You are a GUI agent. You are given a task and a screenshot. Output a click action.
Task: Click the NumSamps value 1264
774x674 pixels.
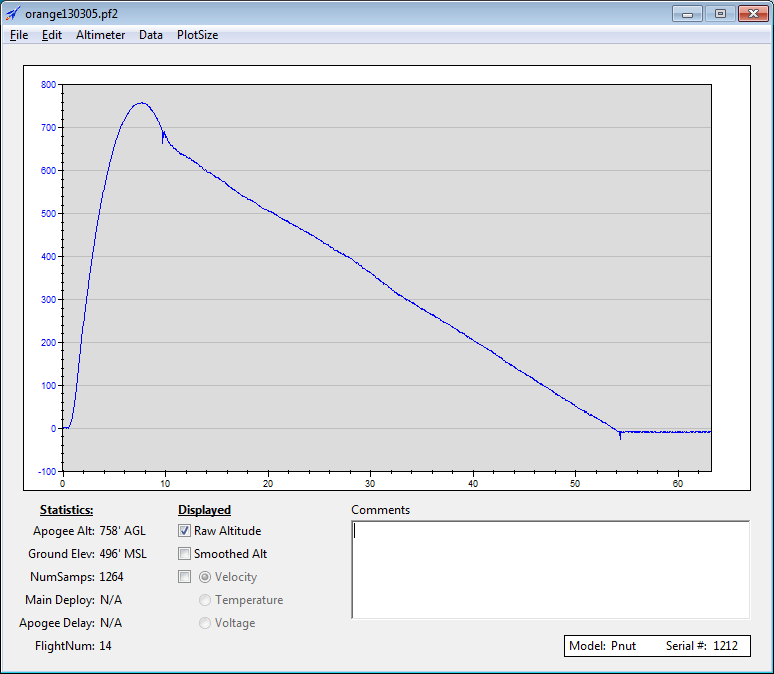tap(111, 577)
